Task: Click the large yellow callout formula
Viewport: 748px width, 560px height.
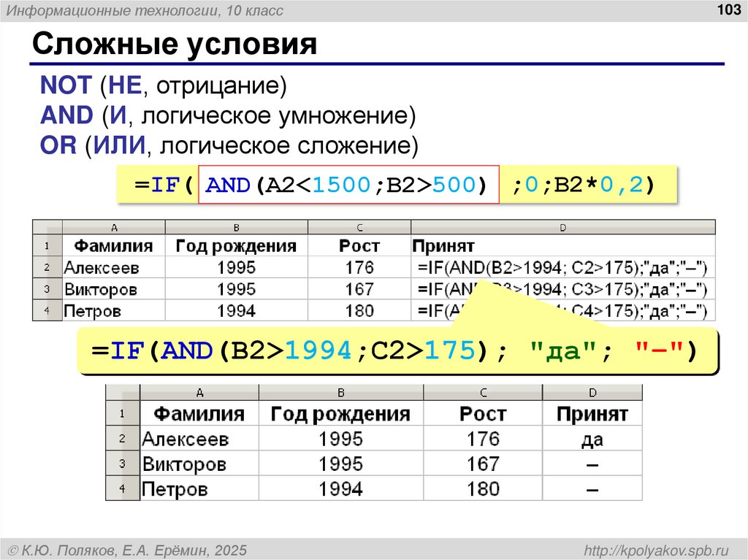Action: (x=397, y=350)
